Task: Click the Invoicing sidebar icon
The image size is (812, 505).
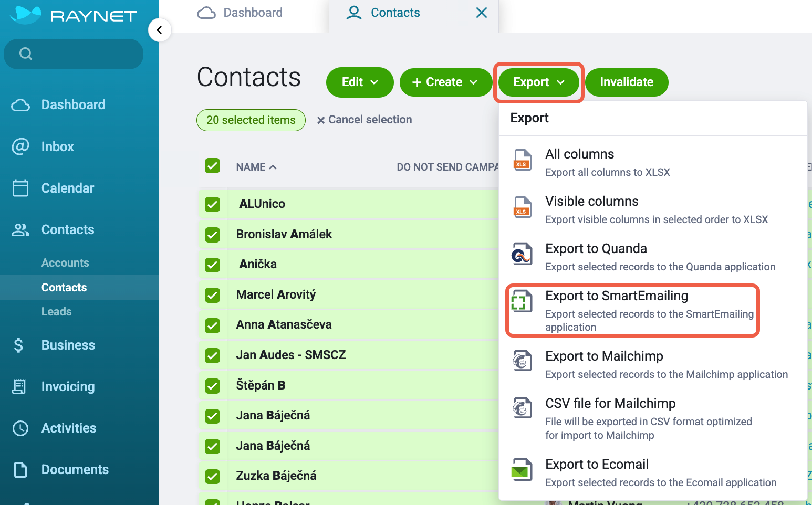Action: pyautogui.click(x=19, y=387)
